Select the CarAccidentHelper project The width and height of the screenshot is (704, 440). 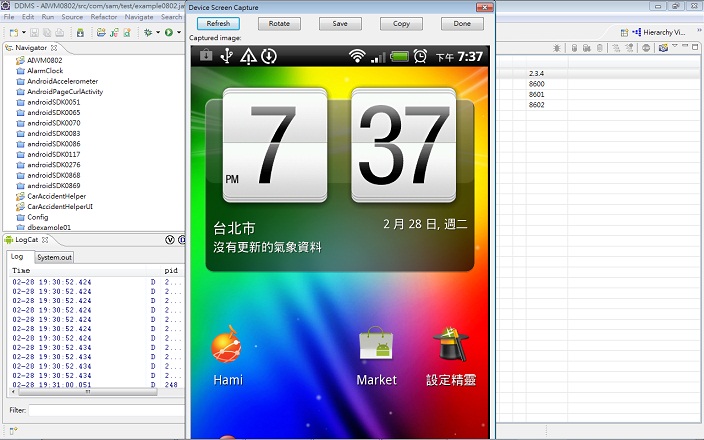pyautogui.click(x=57, y=196)
